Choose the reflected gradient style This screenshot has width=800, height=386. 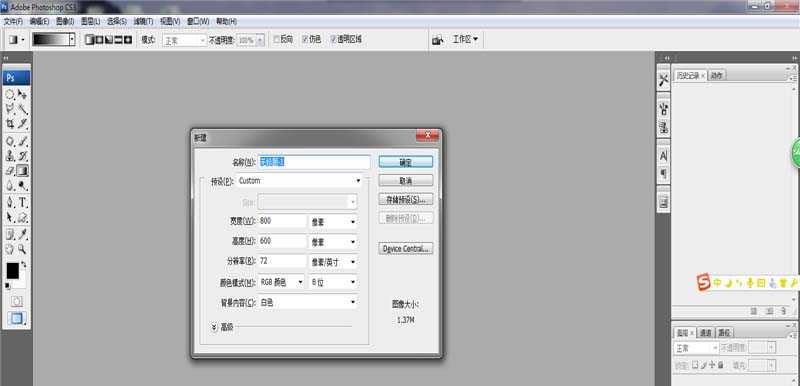(x=118, y=40)
